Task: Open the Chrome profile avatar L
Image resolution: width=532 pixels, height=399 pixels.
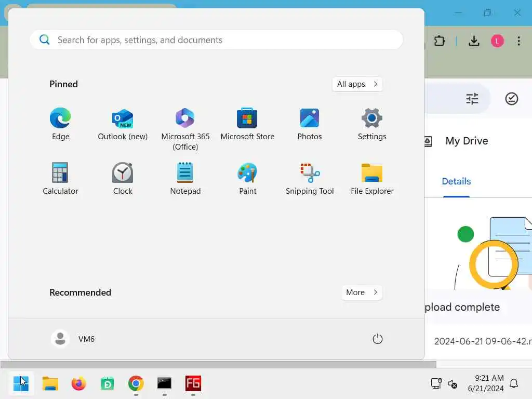Action: pyautogui.click(x=497, y=41)
